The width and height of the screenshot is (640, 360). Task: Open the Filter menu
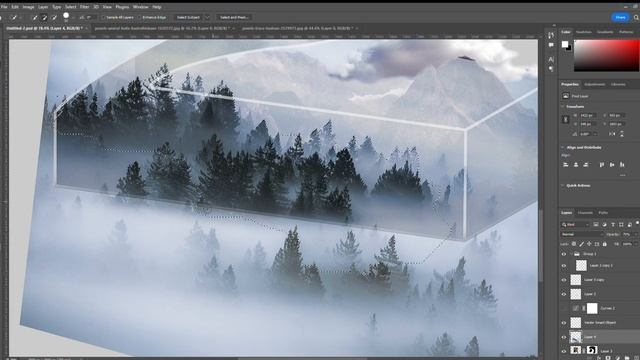(x=84, y=7)
